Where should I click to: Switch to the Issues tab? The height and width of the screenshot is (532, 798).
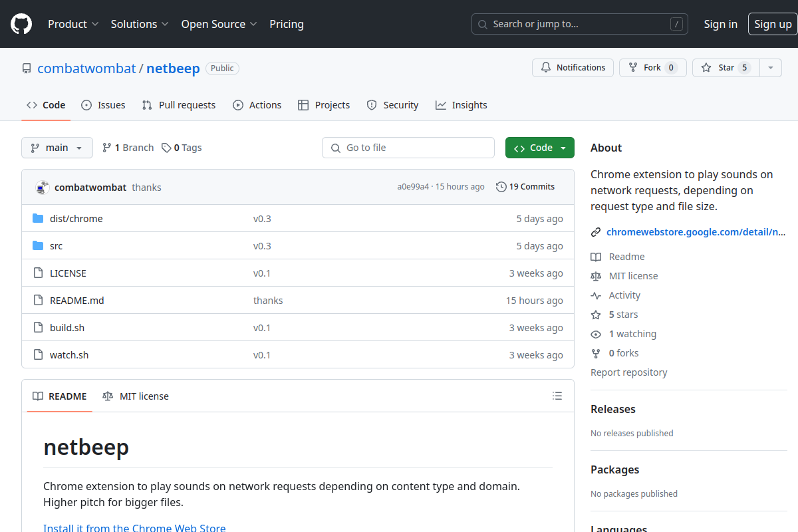point(103,105)
